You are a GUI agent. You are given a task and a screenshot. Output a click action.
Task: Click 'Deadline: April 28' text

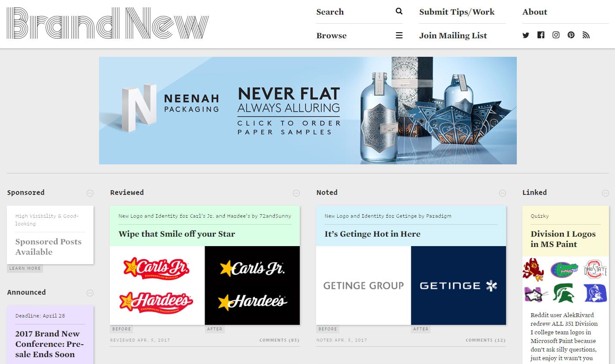(40, 316)
